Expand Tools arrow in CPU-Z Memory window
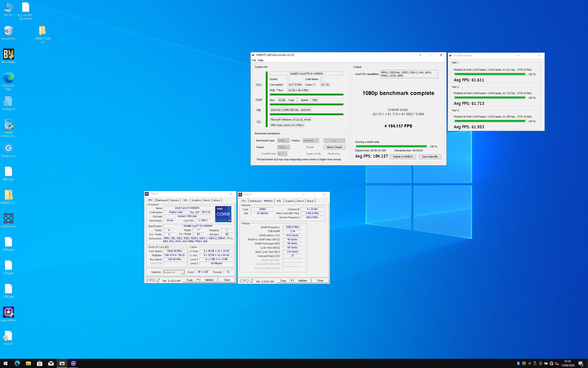This screenshot has width=588, height=368. pos(291,281)
